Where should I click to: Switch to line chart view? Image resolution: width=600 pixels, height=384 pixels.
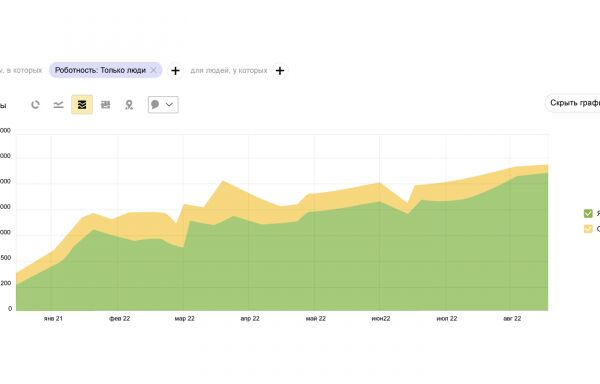click(x=58, y=104)
